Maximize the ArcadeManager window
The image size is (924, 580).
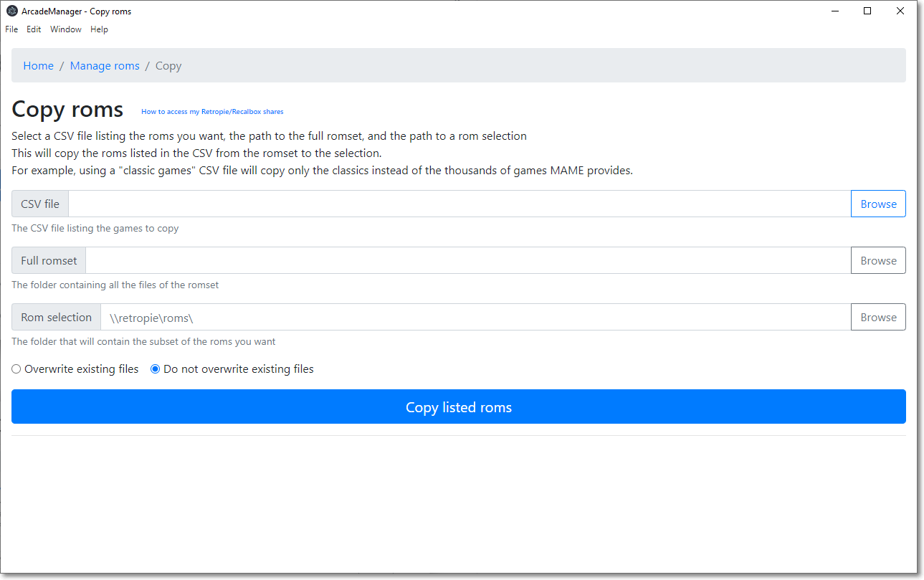pos(867,11)
